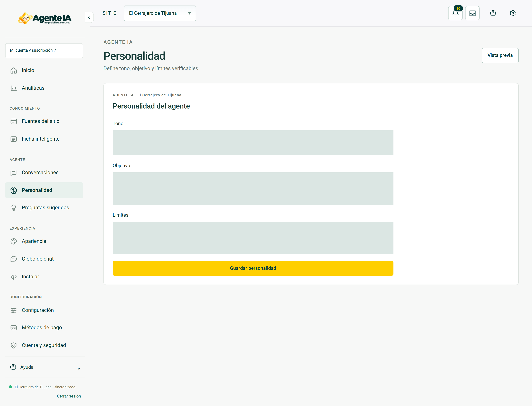The width and height of the screenshot is (532, 406).
Task: Collapse the sidebar with the chevron arrow
Action: [89, 17]
